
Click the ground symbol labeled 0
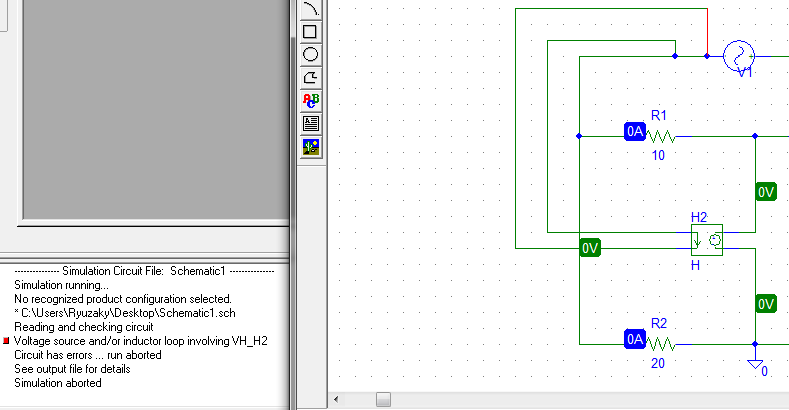(756, 363)
